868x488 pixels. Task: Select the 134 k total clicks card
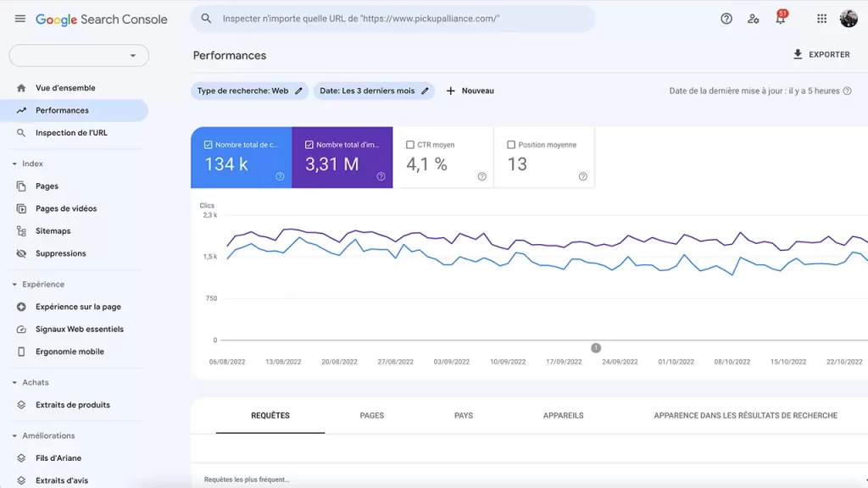242,158
